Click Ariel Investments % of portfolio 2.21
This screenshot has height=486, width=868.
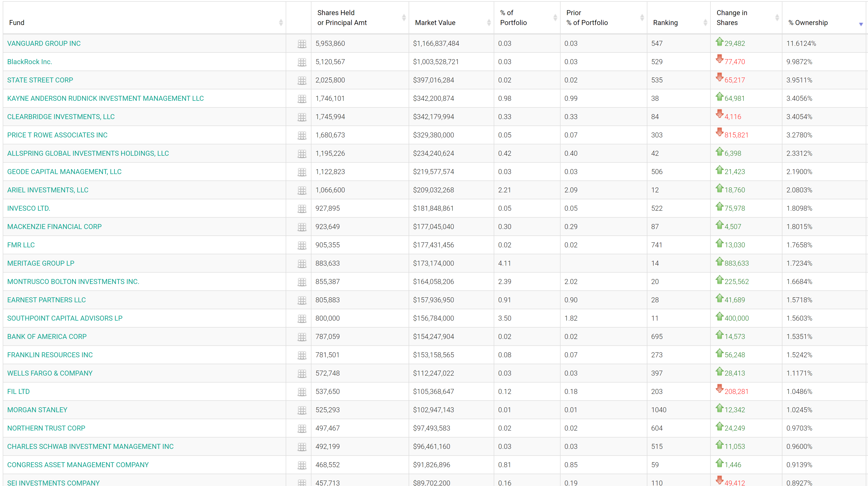[504, 190]
